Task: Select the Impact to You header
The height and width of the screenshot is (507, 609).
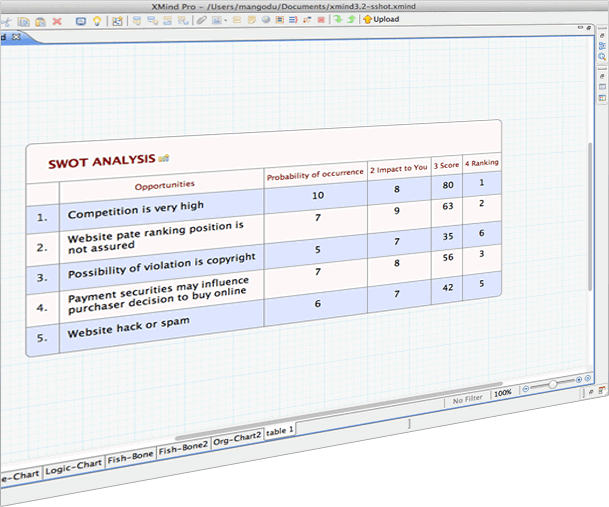Action: point(398,169)
